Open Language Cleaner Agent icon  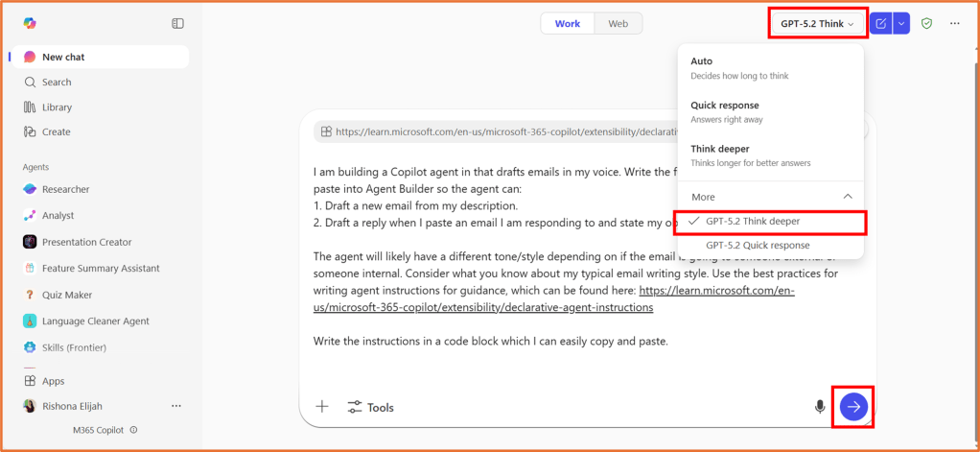[30, 321]
